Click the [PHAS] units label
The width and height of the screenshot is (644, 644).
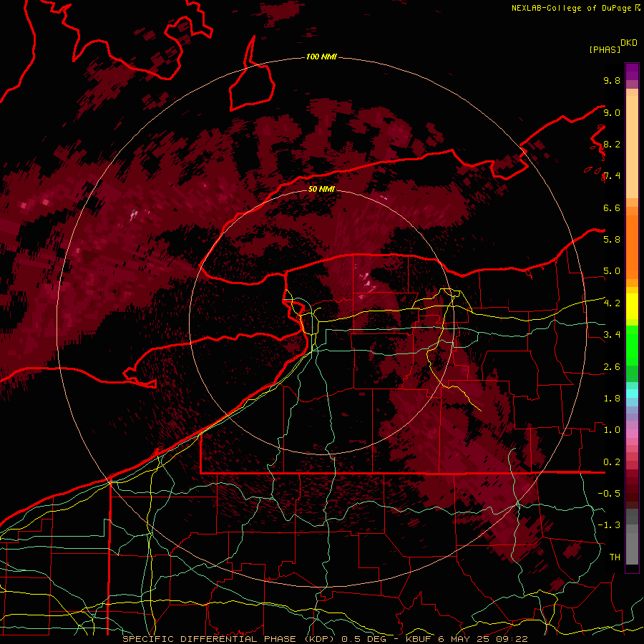click(x=605, y=49)
